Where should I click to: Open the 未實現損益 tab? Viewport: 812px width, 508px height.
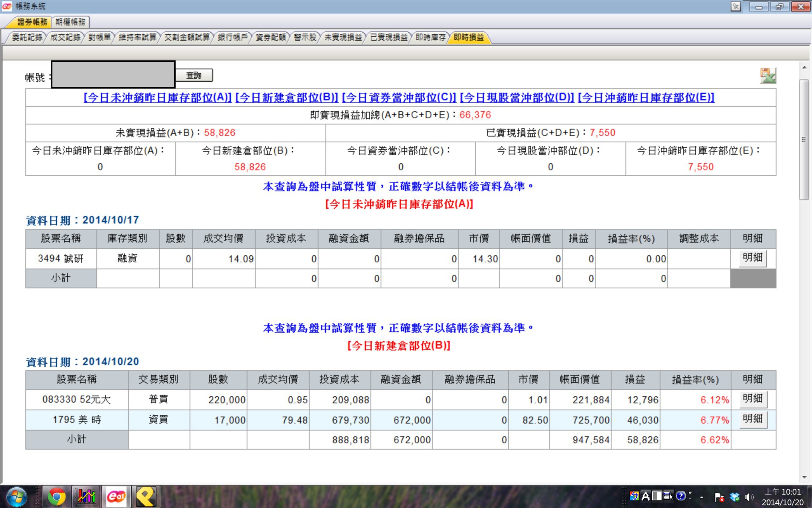click(x=343, y=37)
